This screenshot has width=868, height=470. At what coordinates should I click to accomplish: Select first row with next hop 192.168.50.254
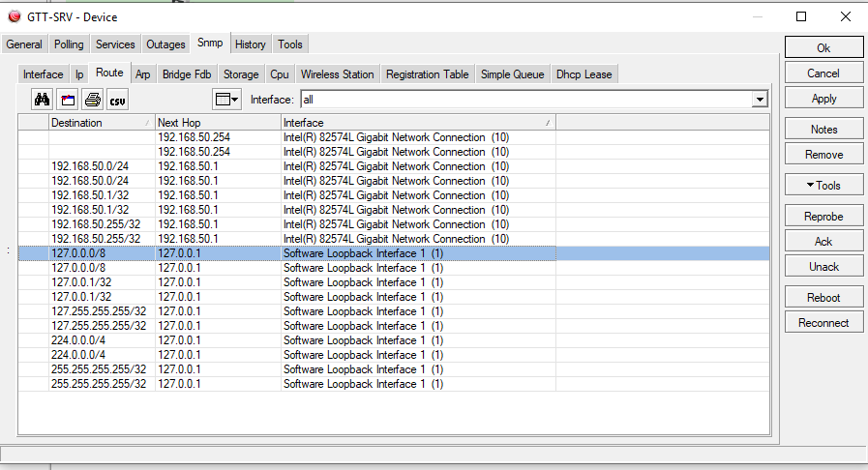click(394, 137)
